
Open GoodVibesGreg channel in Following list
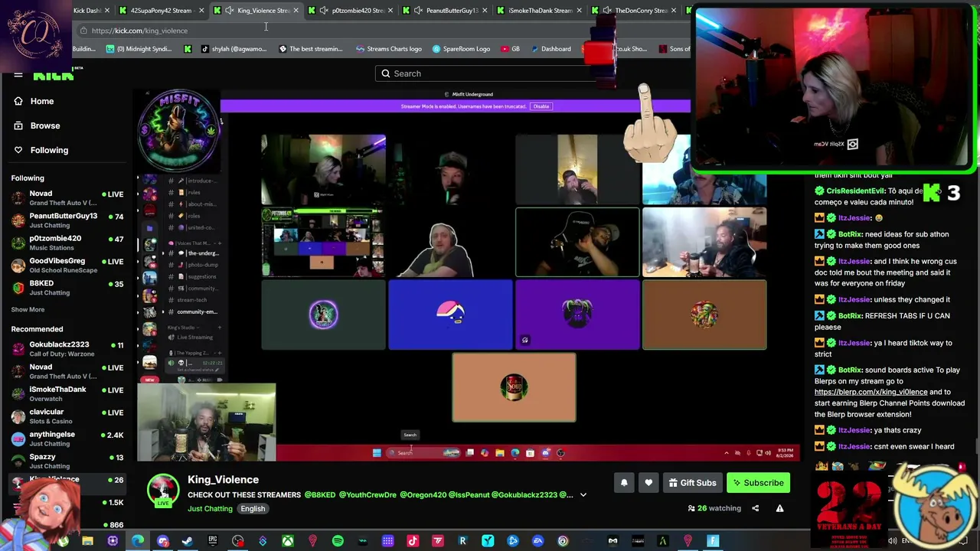[x=67, y=265]
